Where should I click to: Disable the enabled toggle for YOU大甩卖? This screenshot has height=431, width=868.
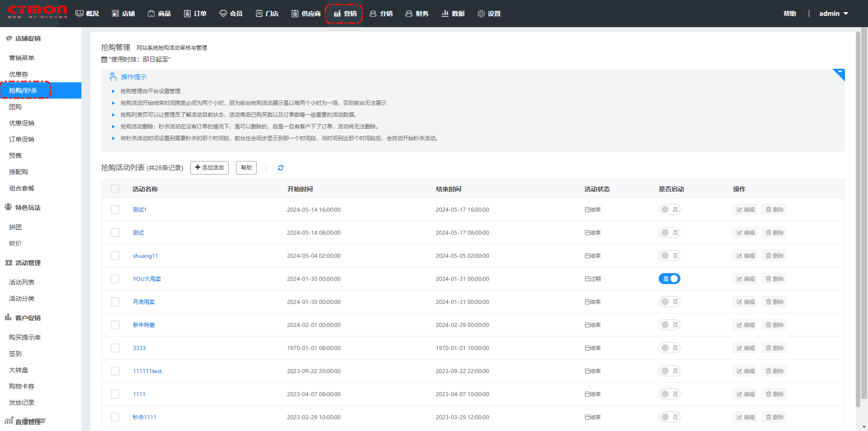point(669,279)
